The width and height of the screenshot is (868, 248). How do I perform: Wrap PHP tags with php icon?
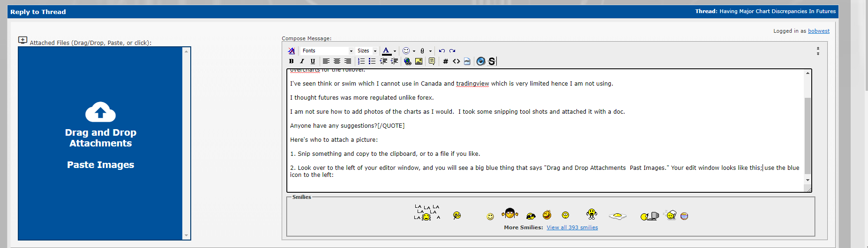pos(467,61)
